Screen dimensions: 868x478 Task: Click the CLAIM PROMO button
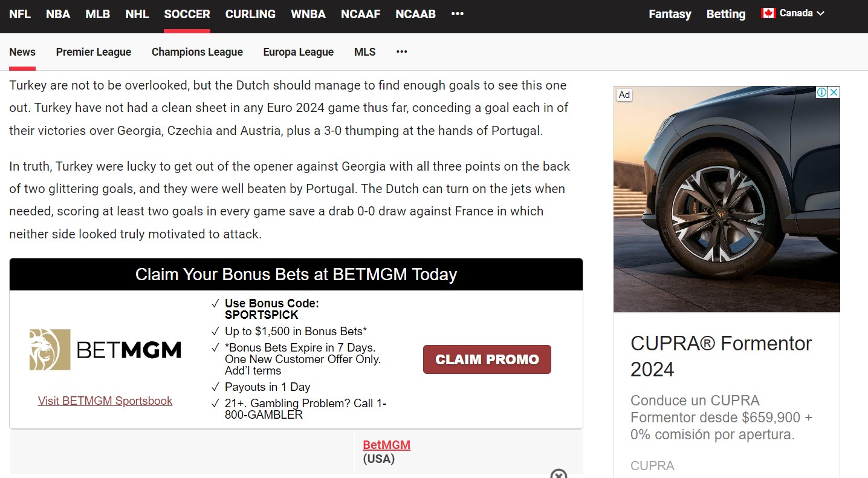(487, 359)
